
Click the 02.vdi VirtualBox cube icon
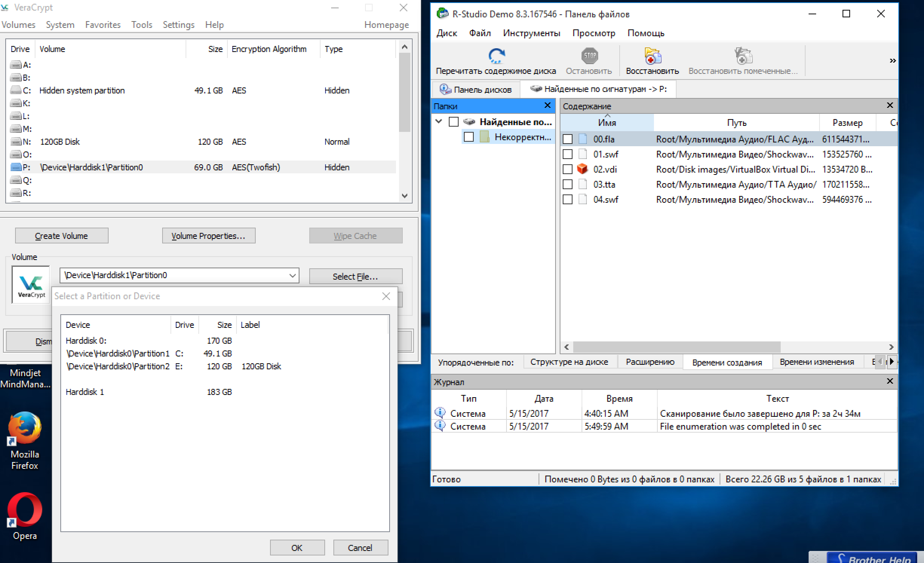pos(583,169)
